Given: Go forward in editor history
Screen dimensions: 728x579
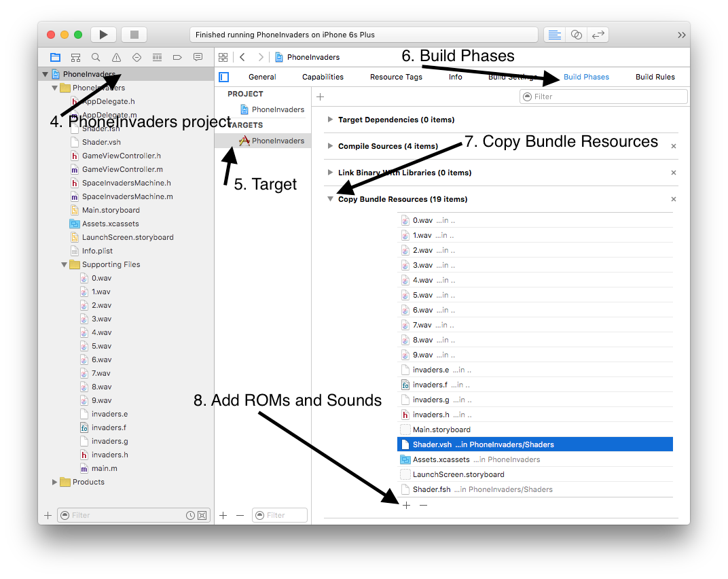Looking at the screenshot, I should 261,57.
